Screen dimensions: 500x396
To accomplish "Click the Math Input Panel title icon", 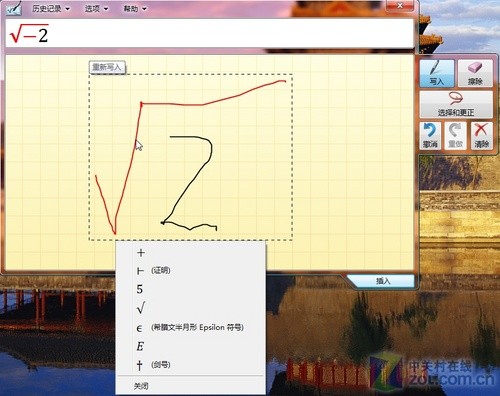I will coord(14,8).
